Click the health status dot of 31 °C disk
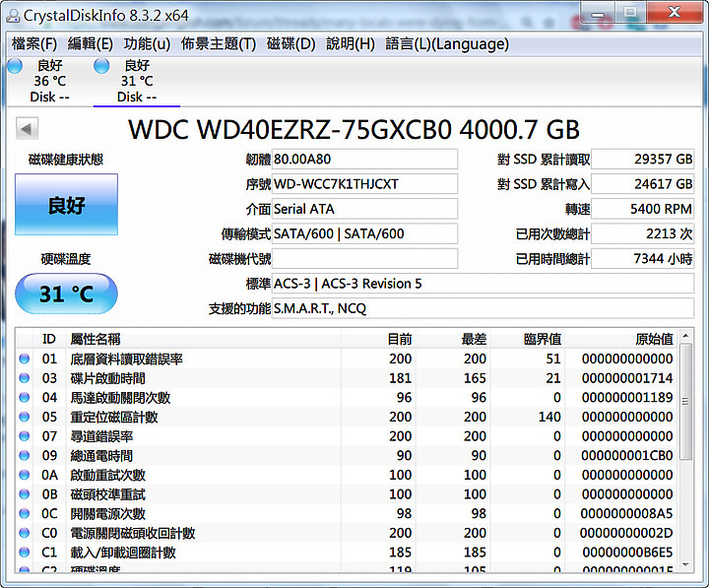Screen dimensions: 709x588 pyautogui.click(x=101, y=66)
